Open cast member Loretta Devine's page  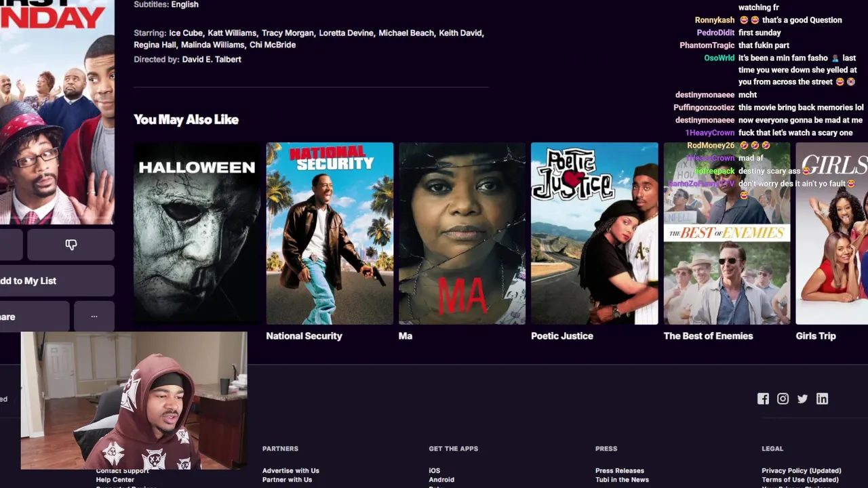tap(346, 33)
